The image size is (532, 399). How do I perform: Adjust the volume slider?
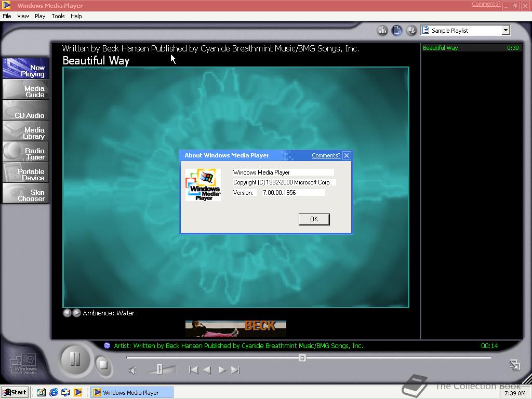tap(159, 369)
